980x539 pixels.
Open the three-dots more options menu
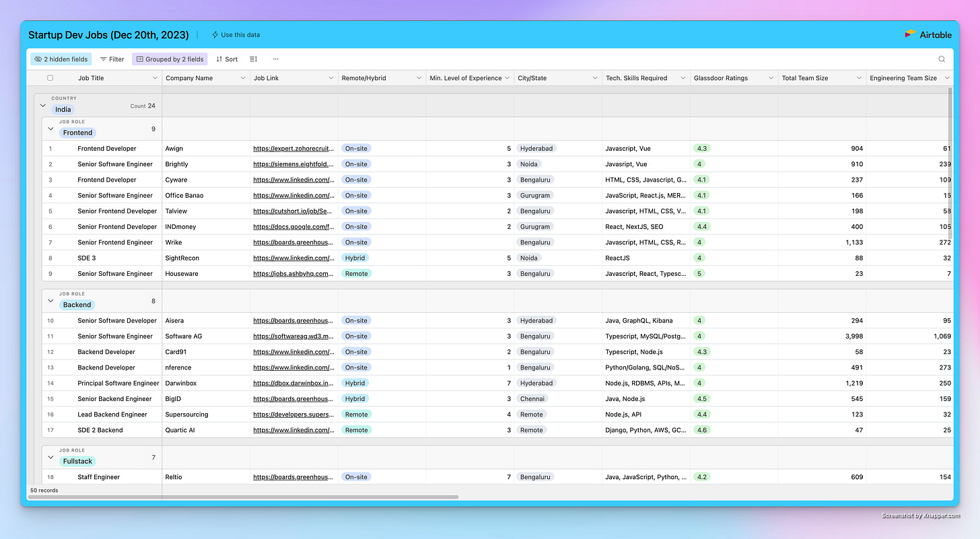(275, 59)
